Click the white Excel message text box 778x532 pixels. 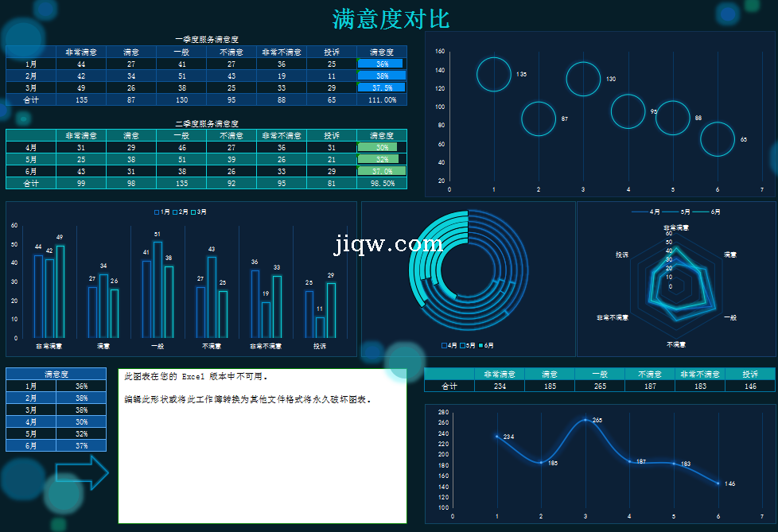263,445
